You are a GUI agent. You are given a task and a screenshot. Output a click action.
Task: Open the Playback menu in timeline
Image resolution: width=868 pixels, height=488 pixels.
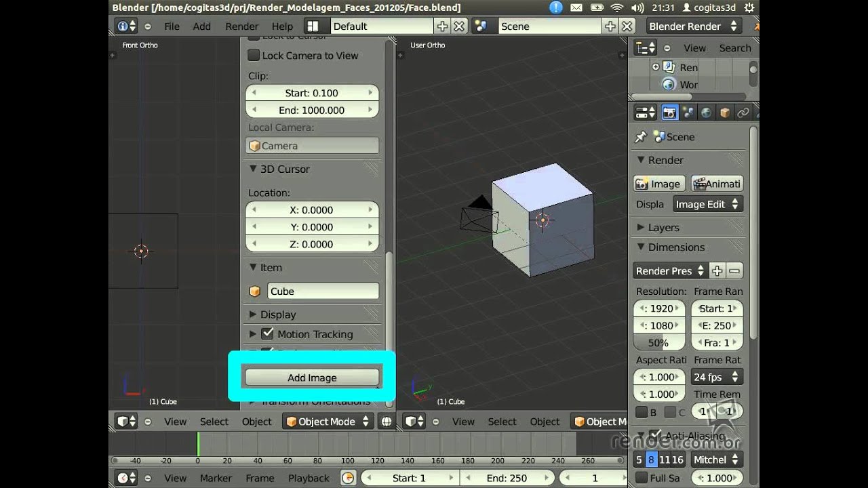[x=309, y=478]
